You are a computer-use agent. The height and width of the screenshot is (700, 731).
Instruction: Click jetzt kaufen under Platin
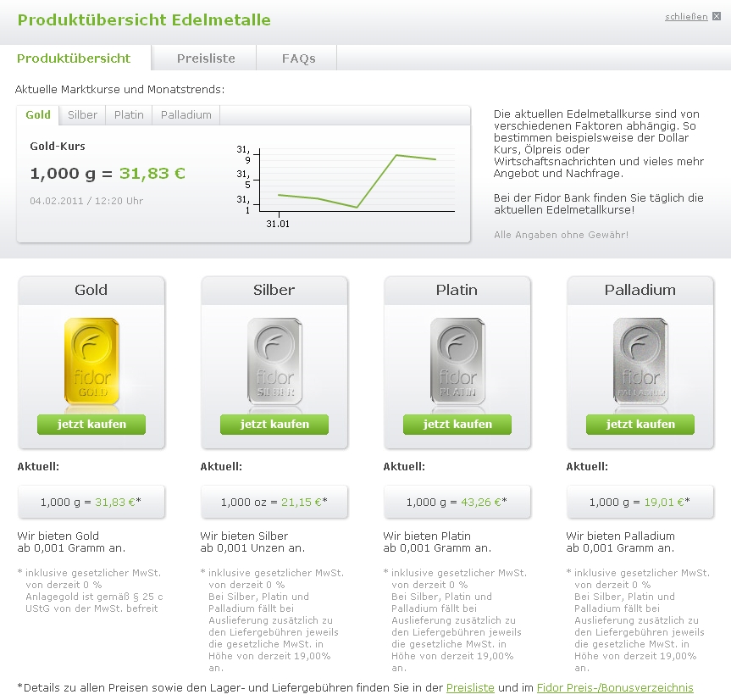[457, 424]
